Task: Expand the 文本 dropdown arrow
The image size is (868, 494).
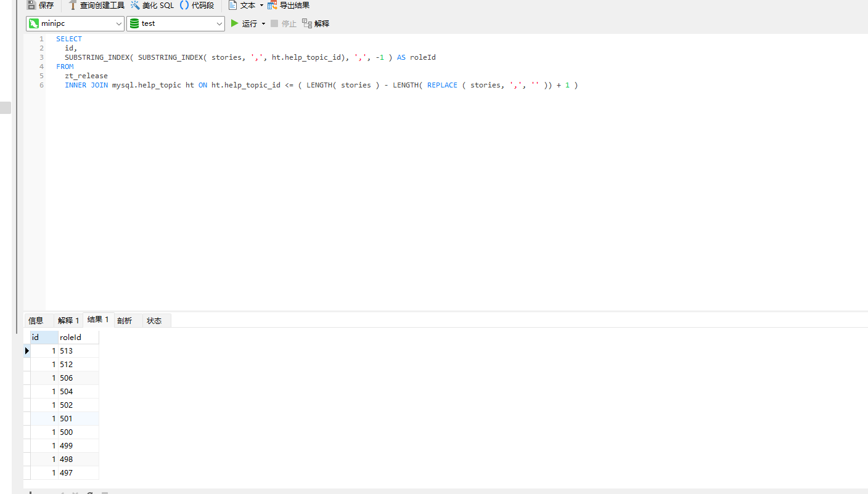Action: [261, 6]
